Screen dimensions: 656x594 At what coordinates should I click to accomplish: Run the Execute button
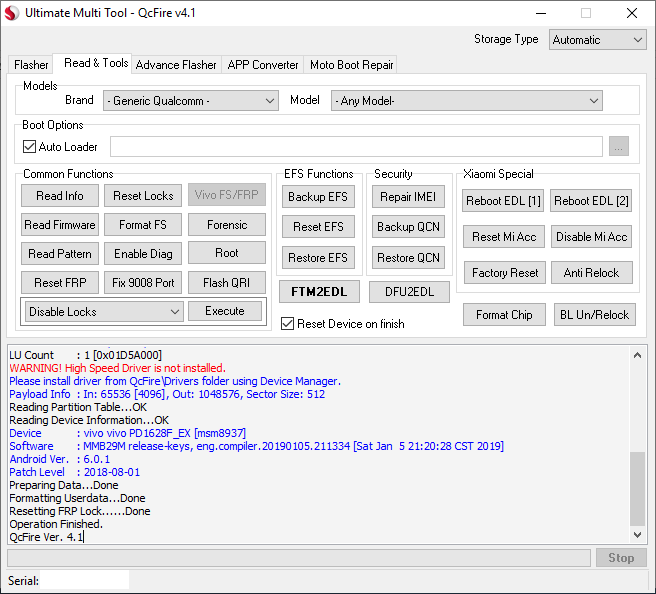(225, 311)
